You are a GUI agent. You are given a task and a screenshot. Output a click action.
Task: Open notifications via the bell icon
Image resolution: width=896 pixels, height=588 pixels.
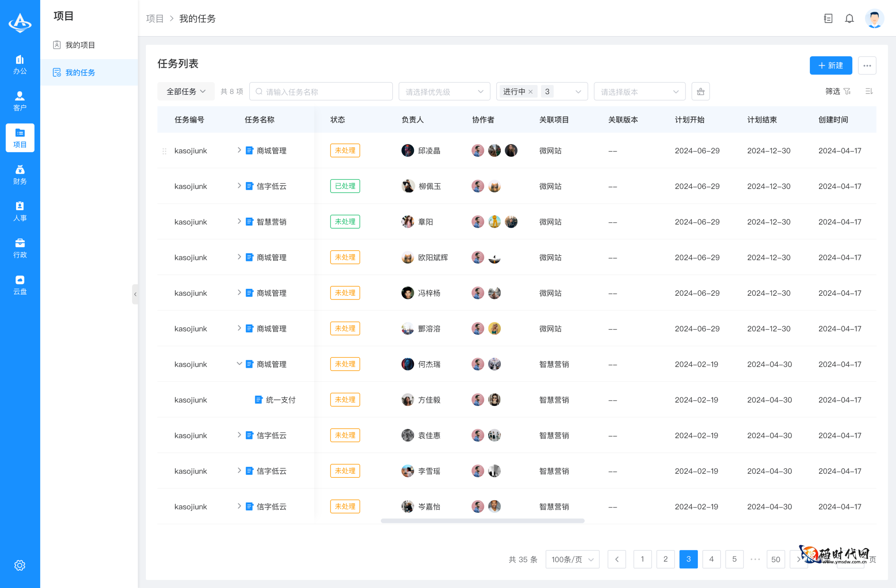849,18
